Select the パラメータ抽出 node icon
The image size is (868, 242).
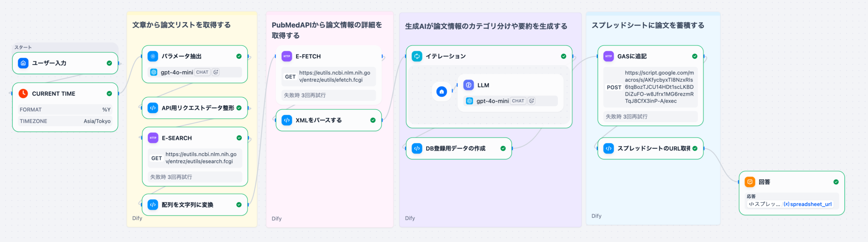click(153, 56)
